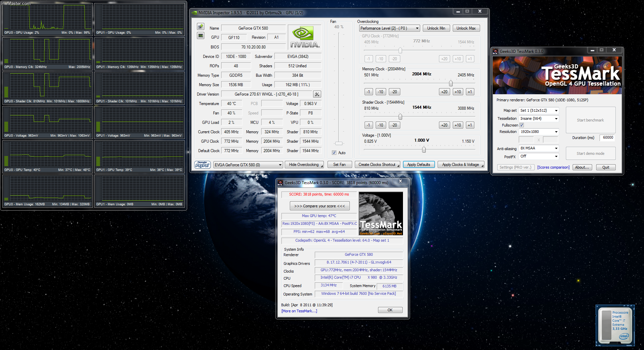Click the TessMark score window title icon
Image resolution: width=644 pixels, height=350 pixels.
click(280, 182)
